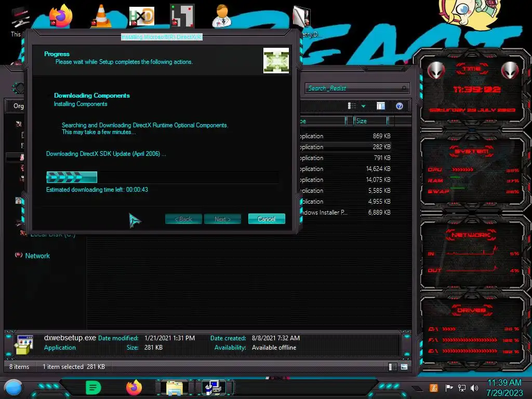Image resolution: width=532 pixels, height=399 pixels.
Task: Open HxD hex editor desktop icon
Action: tap(142, 16)
